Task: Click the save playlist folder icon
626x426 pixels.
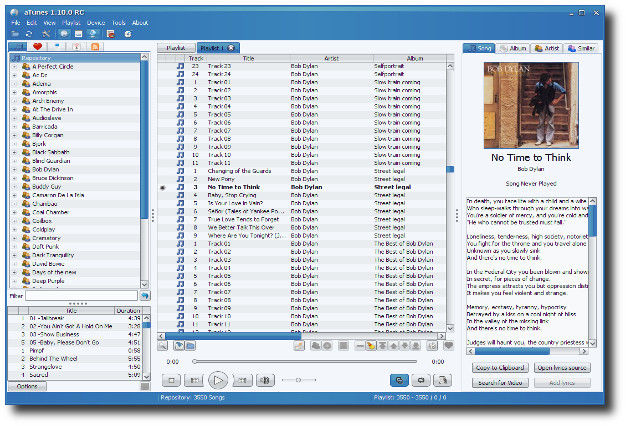Action: click(190, 346)
